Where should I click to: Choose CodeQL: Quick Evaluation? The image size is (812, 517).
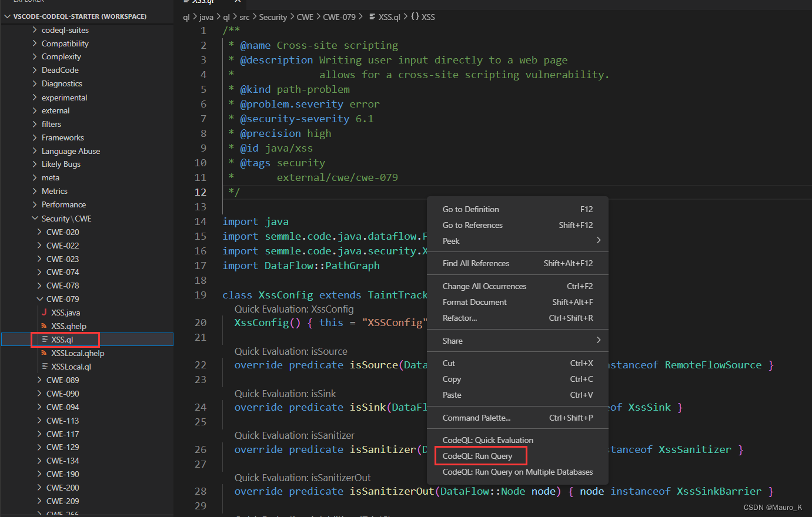click(x=517, y=440)
